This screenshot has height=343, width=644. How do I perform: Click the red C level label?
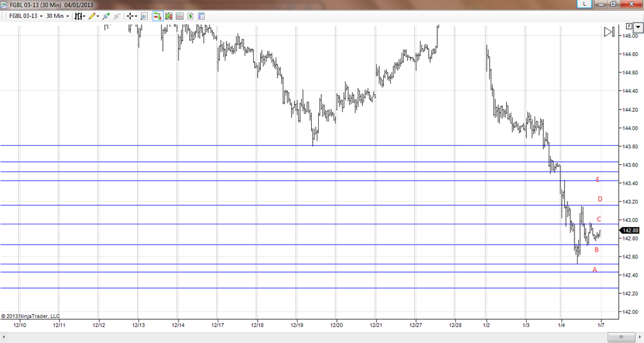(x=599, y=219)
